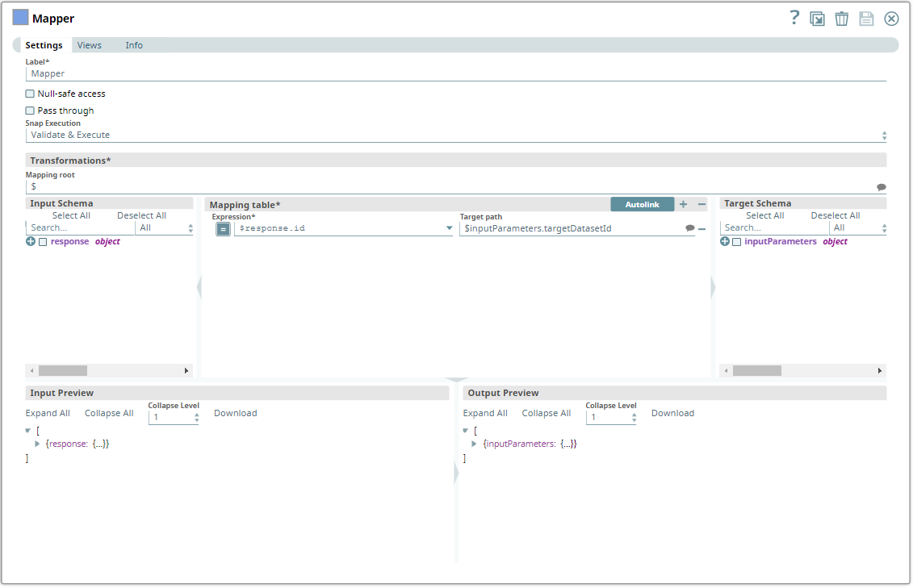
Task: Add a mapping row with plus icon
Action: pos(684,204)
